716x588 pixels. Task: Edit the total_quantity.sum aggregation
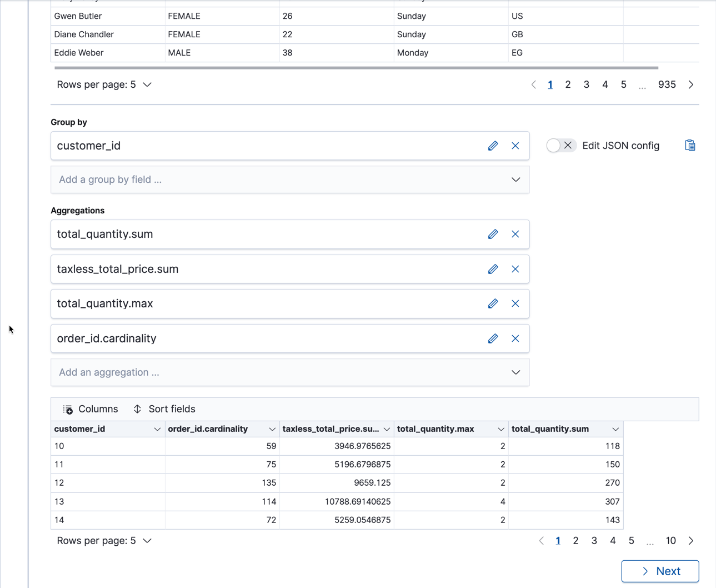click(x=493, y=234)
